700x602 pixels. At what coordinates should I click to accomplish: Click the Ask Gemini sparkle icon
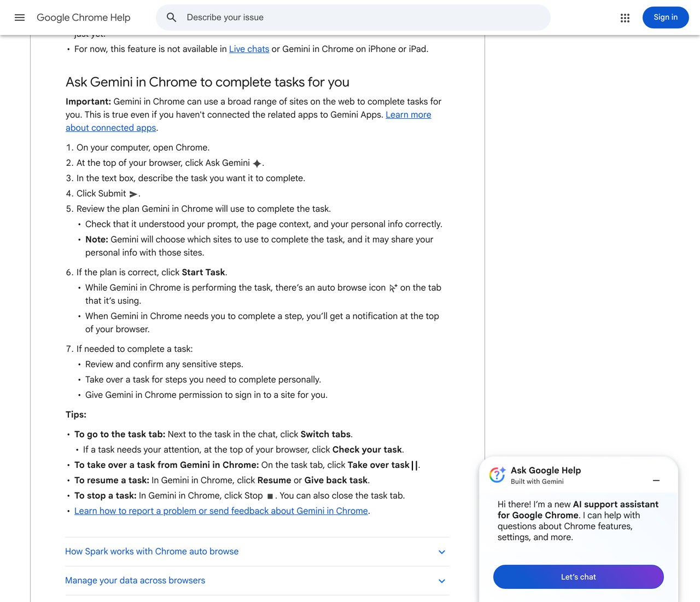pos(257,163)
